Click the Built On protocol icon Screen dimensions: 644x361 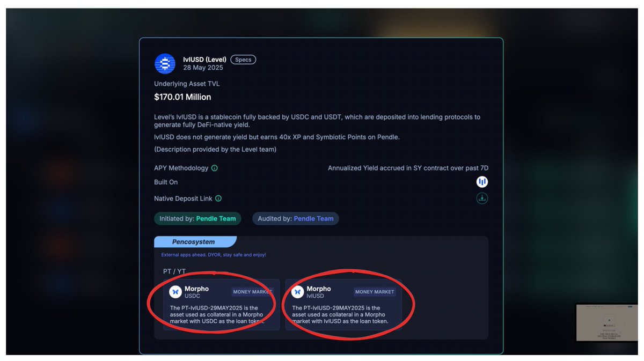tap(482, 182)
